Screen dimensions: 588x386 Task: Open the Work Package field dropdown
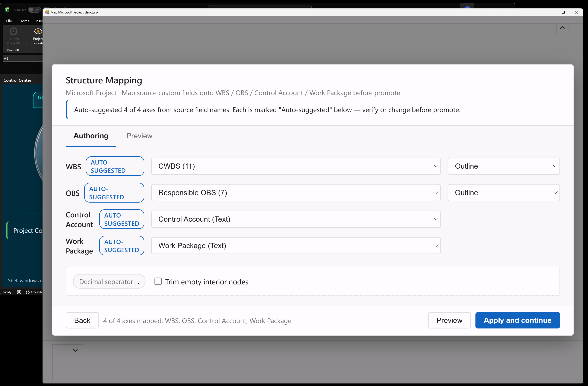[296, 245]
